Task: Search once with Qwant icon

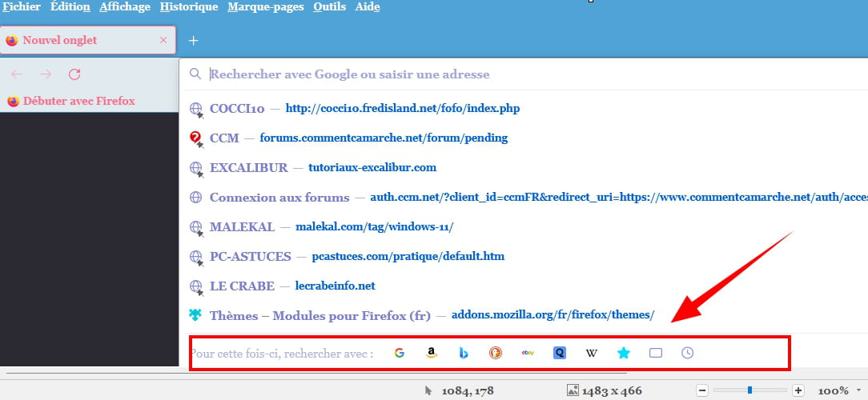Action: (560, 353)
